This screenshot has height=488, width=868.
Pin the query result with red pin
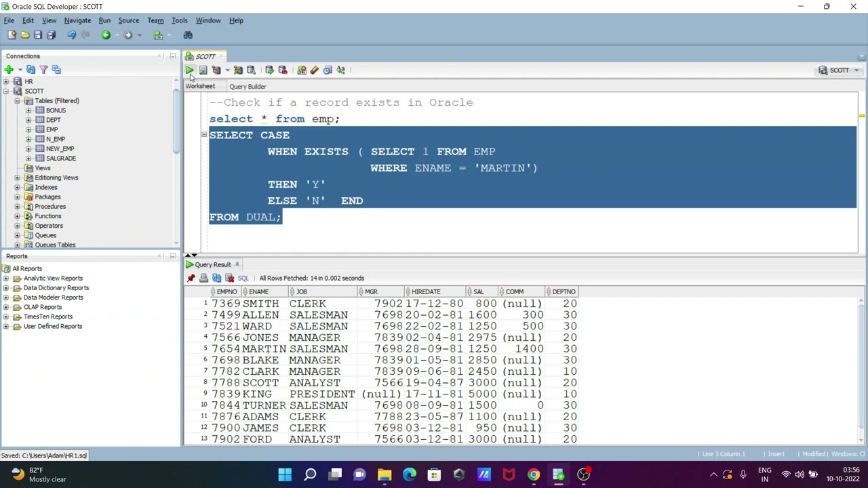click(191, 278)
